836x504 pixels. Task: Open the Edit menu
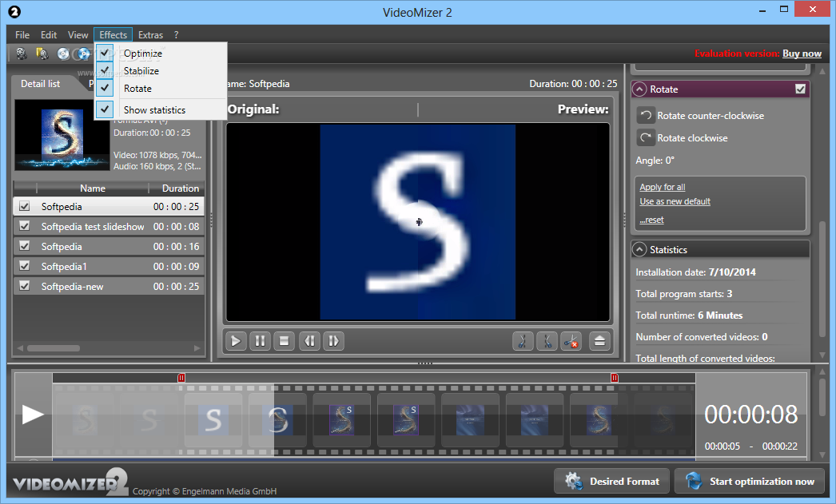click(49, 34)
